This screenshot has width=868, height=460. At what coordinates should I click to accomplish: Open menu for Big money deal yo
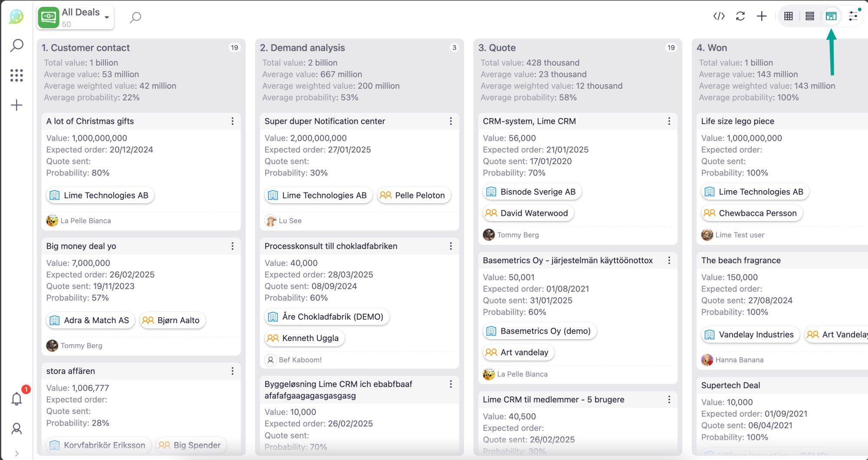(x=233, y=246)
